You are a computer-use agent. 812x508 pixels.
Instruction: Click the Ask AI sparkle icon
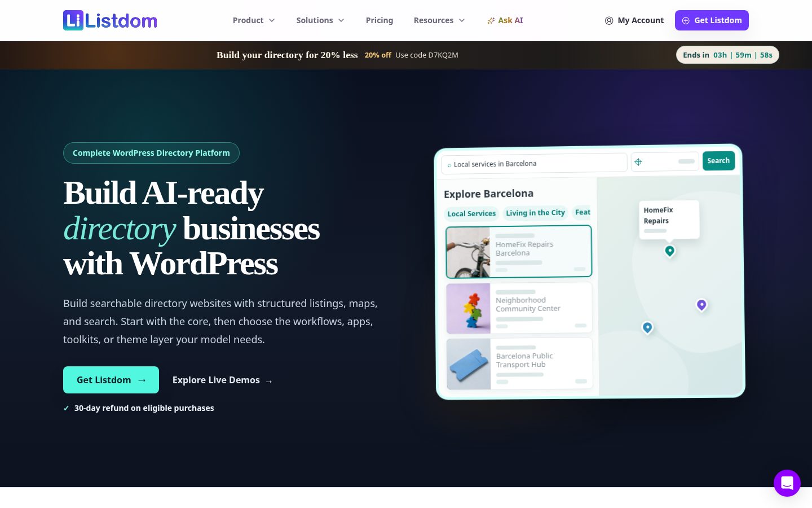(491, 21)
